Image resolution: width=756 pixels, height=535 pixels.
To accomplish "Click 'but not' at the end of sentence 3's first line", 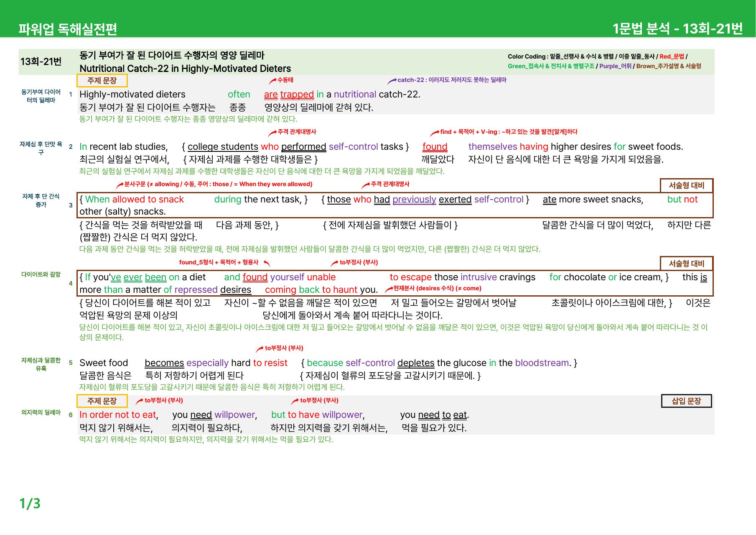I will [x=682, y=200].
